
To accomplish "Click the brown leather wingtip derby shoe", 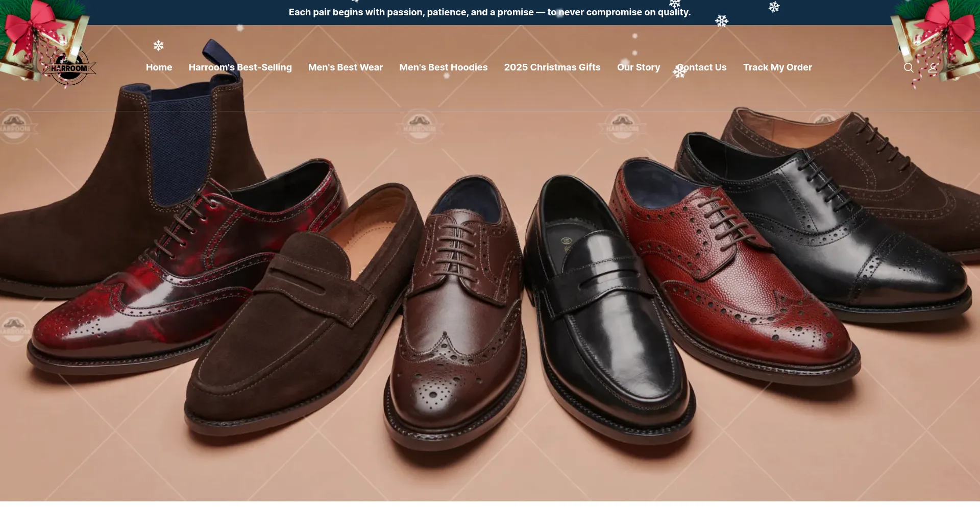I will 454,327.
